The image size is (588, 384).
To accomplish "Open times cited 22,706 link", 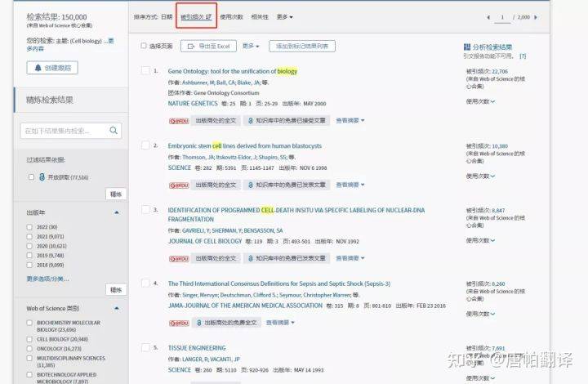I will (500, 71).
